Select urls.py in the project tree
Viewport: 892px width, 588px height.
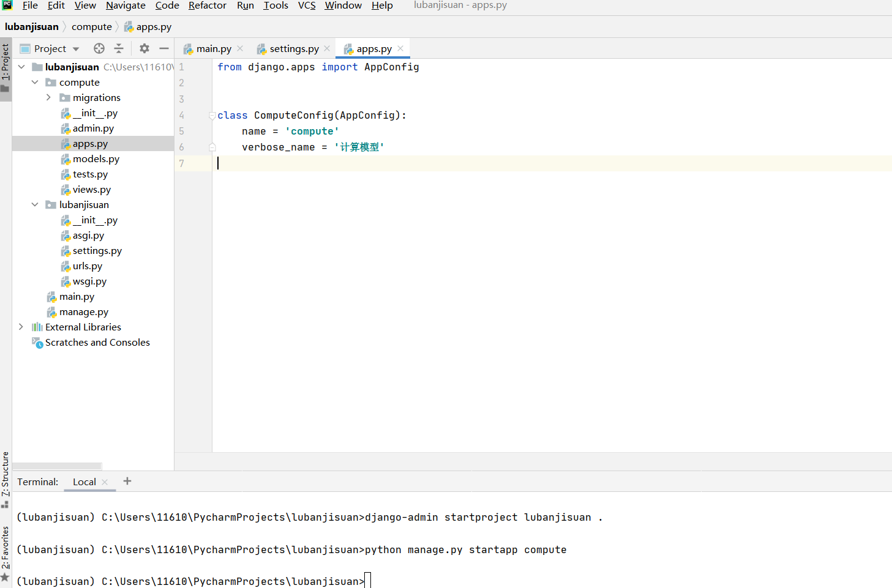click(x=88, y=266)
